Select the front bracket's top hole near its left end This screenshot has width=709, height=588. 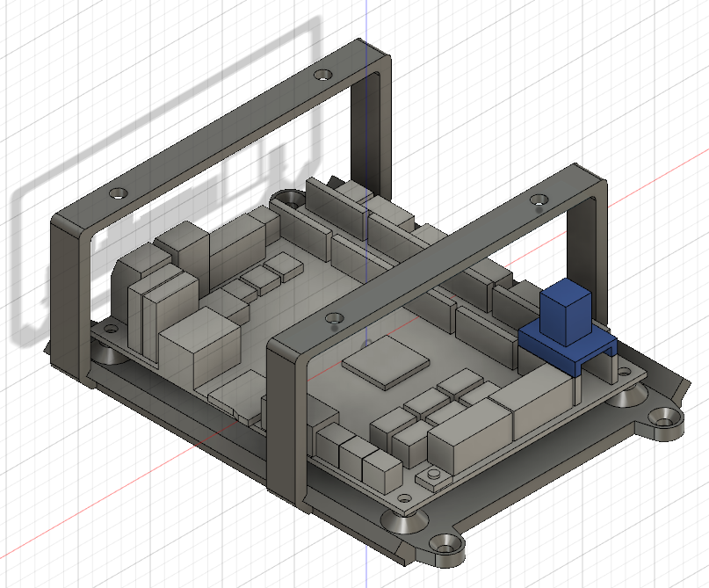pos(334,317)
